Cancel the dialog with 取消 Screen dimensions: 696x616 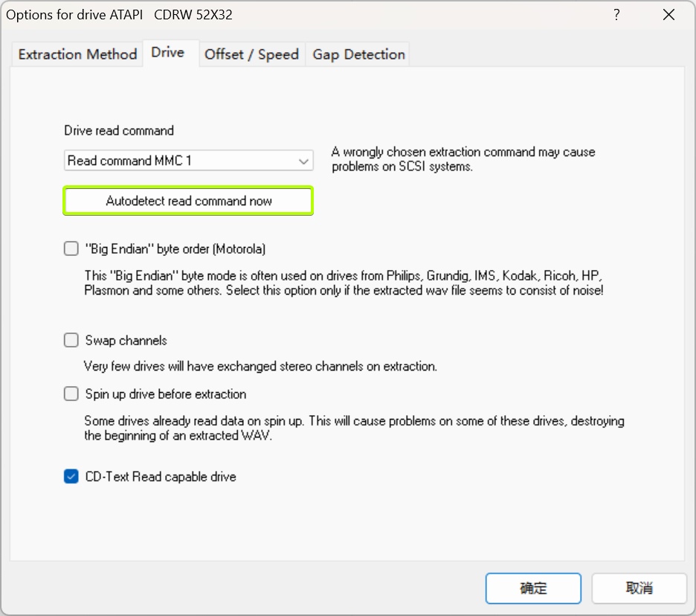pyautogui.click(x=639, y=588)
